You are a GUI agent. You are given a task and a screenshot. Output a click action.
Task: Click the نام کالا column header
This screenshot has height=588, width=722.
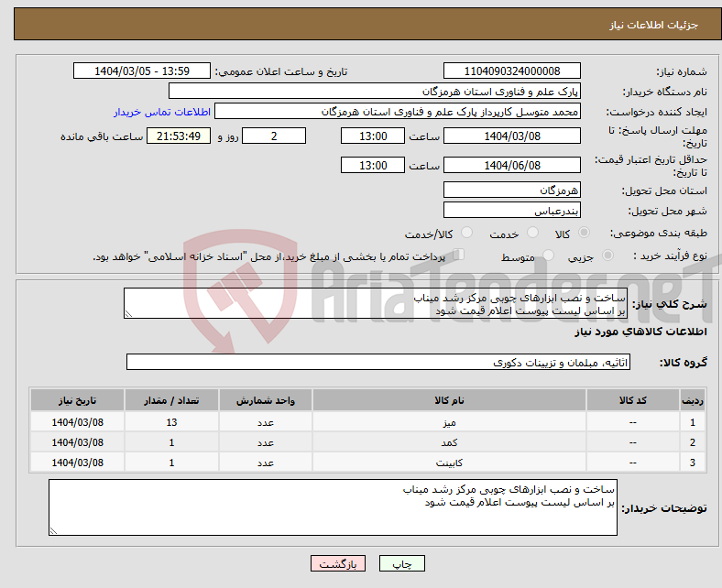pyautogui.click(x=449, y=400)
